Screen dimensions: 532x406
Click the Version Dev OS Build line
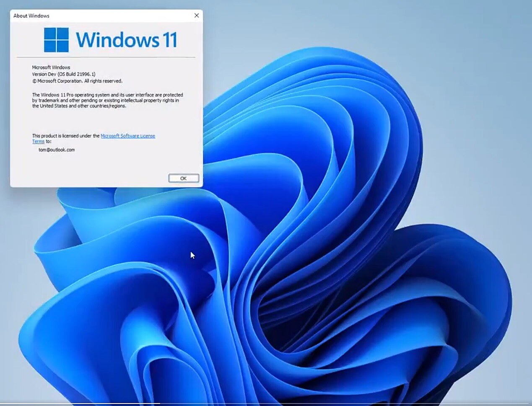64,74
